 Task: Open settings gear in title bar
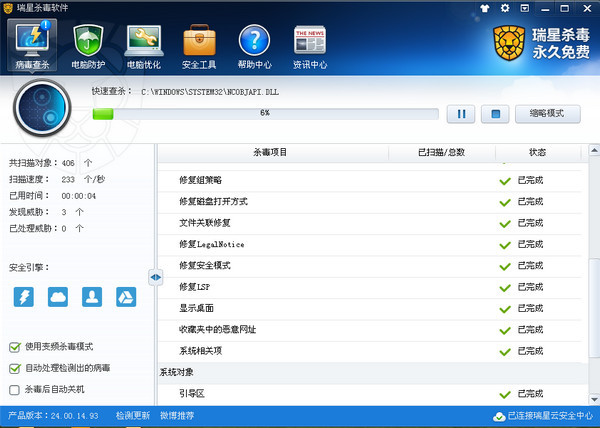[x=505, y=8]
